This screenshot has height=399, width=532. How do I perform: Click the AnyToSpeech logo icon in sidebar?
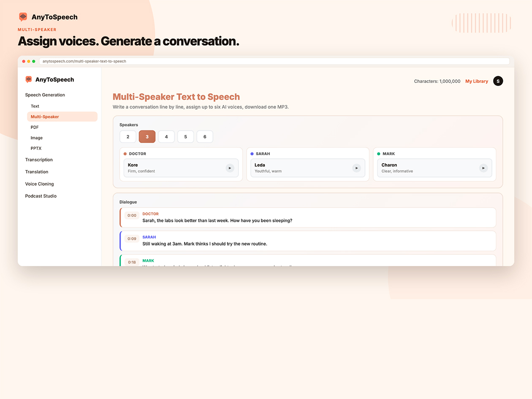[x=29, y=79]
